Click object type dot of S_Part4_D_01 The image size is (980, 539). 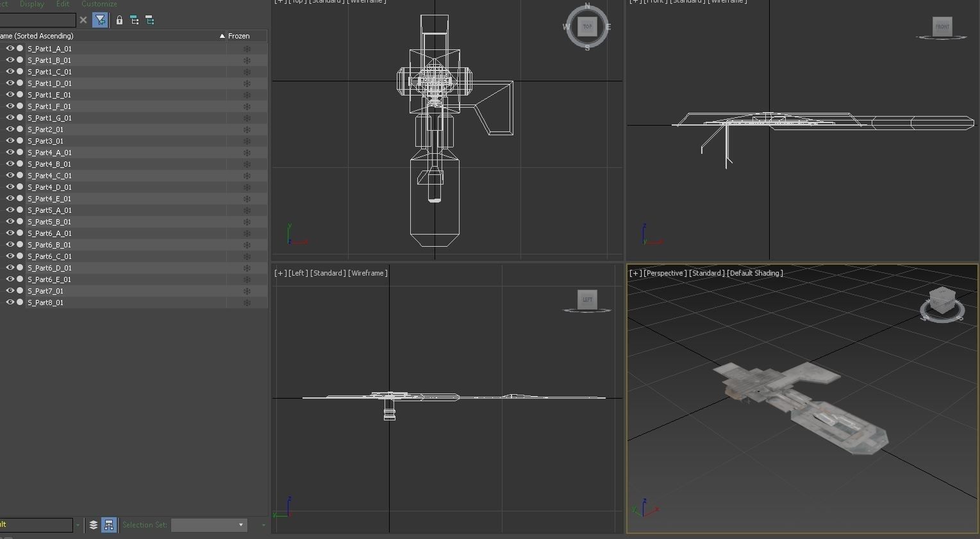click(20, 187)
